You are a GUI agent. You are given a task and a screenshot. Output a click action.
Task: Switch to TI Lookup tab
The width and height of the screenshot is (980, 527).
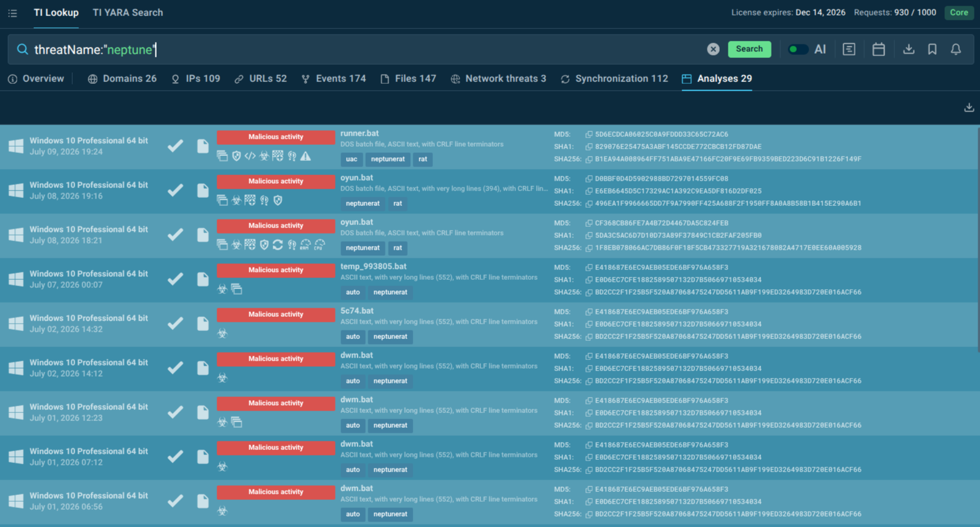[56, 13]
